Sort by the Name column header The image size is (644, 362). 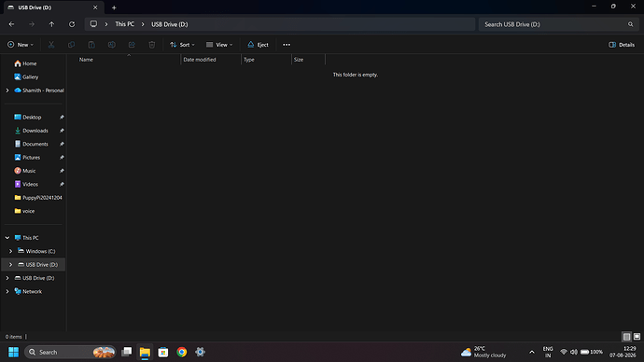point(128,60)
